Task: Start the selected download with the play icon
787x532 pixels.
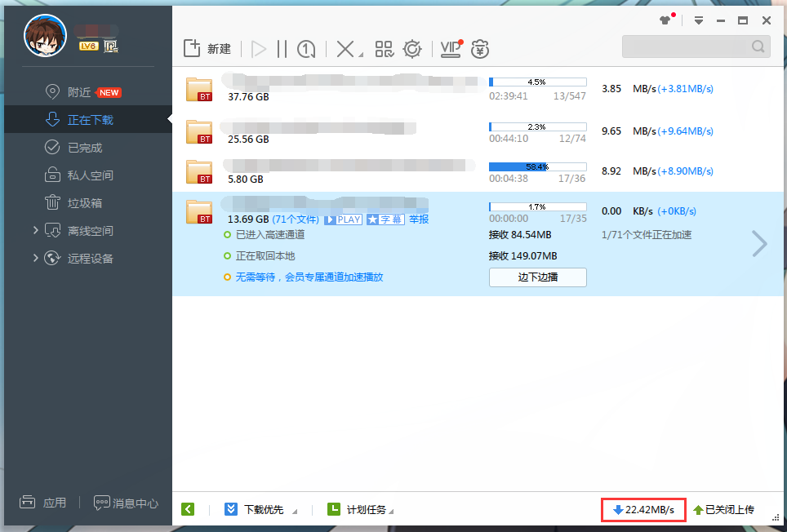Action: [259, 49]
